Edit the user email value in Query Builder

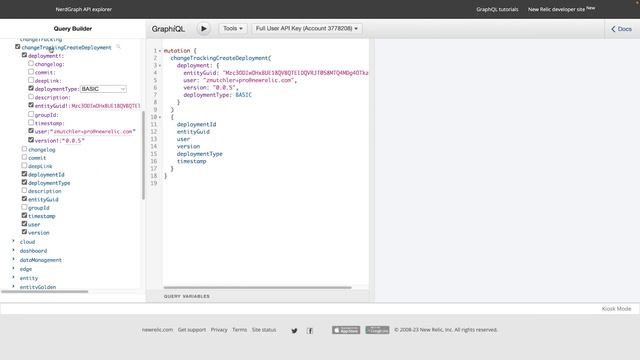[93, 131]
